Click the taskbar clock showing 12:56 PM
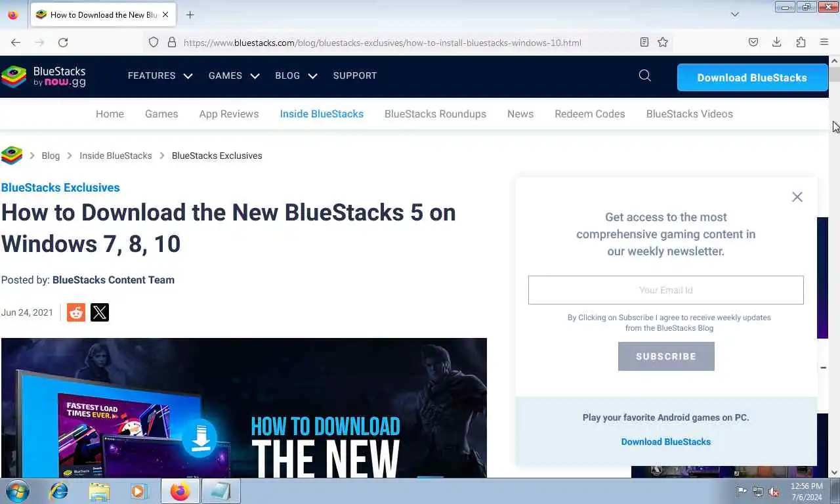Viewport: 840px width, 504px height. coord(807,492)
